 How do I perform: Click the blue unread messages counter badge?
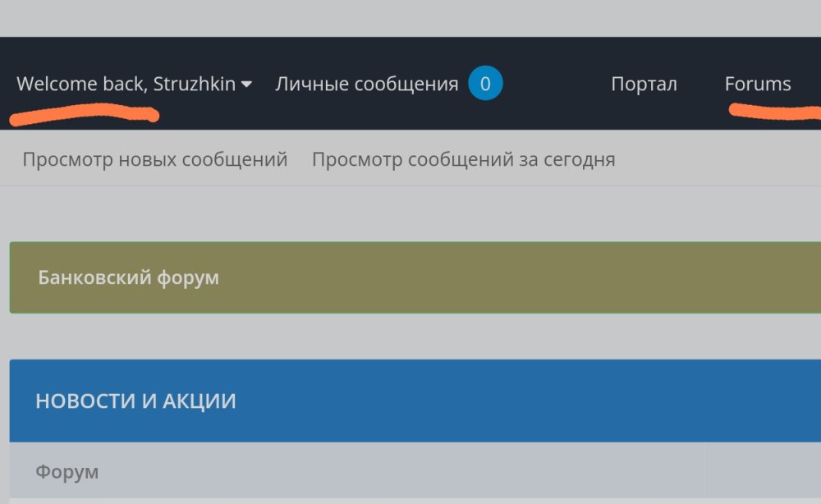coord(485,84)
